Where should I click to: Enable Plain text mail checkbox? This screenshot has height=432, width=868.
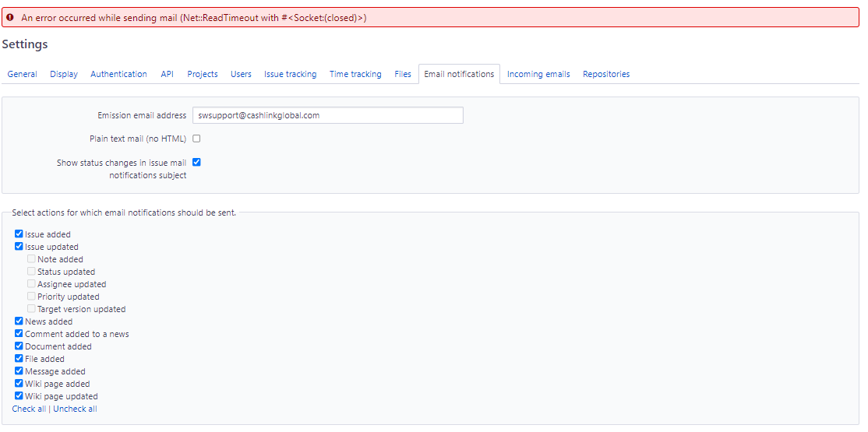tap(196, 139)
